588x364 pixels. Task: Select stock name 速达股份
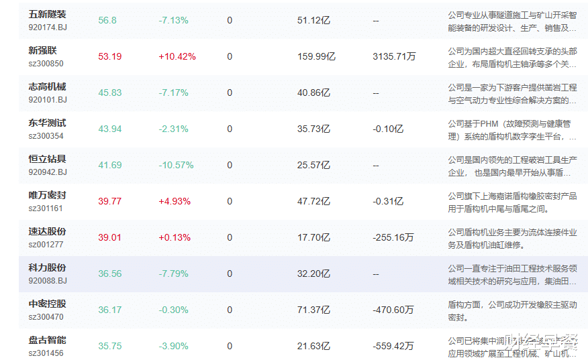tap(47, 231)
